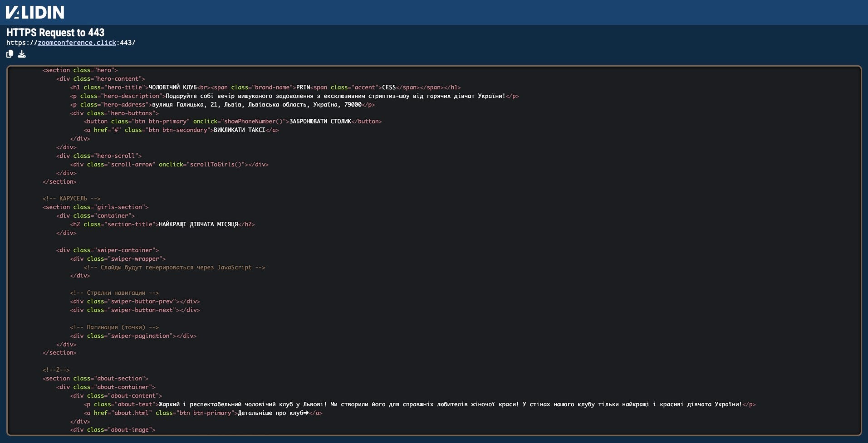Screen dimensions: 868x443
Task: Click the showPhoneNumber() button code line
Action: pos(232,122)
